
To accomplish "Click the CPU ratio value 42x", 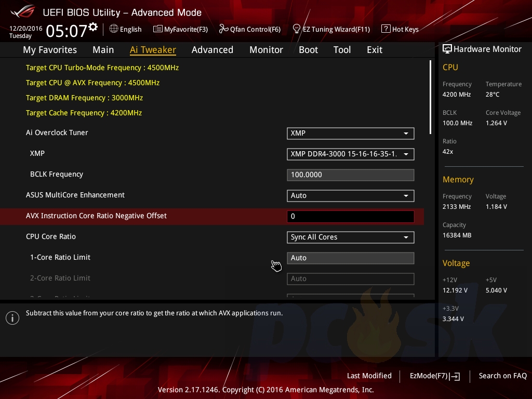I will [x=447, y=152].
